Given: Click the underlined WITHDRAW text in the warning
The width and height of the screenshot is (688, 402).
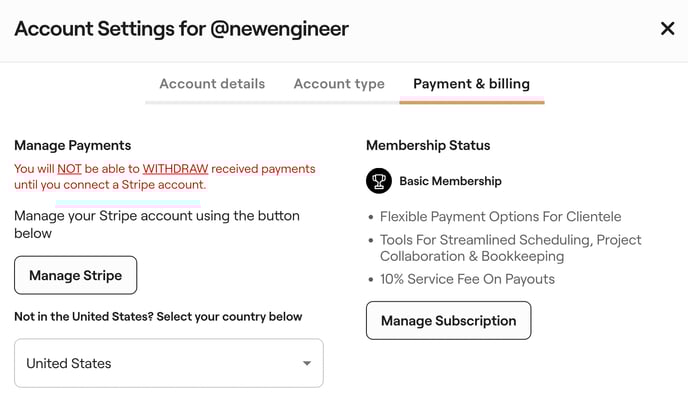Looking at the screenshot, I should click(175, 169).
